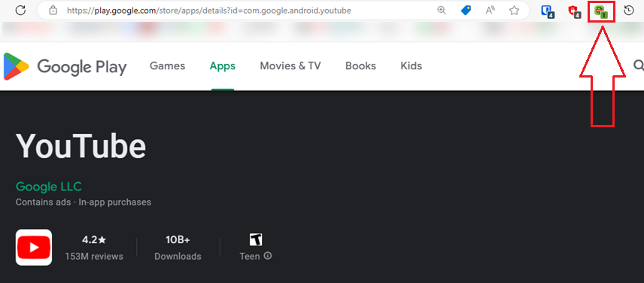Screen dimensions: 644x283
Task: Click the 10B+ Downloads figure
Action: (178, 239)
